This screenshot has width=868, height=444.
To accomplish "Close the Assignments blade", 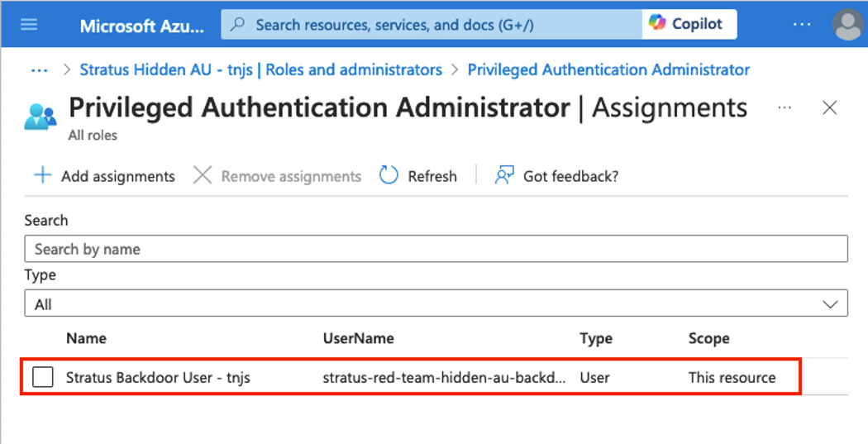I will point(830,108).
